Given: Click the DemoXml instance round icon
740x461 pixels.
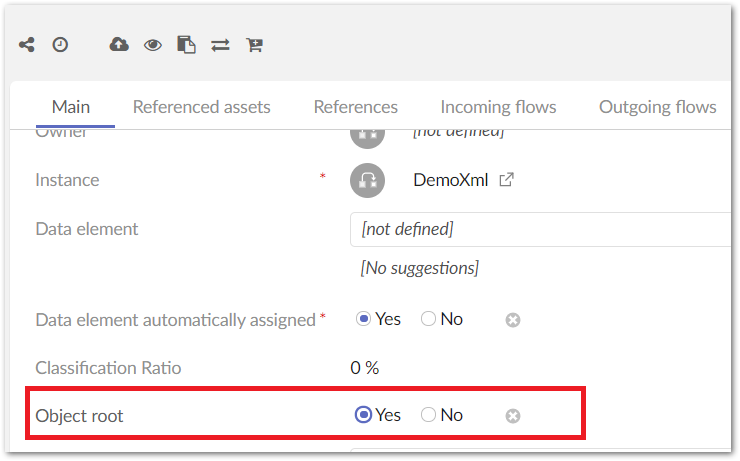Looking at the screenshot, I should pyautogui.click(x=368, y=180).
